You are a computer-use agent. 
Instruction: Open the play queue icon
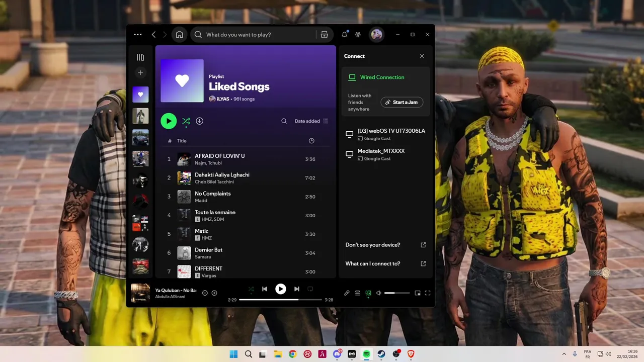pyautogui.click(x=358, y=293)
